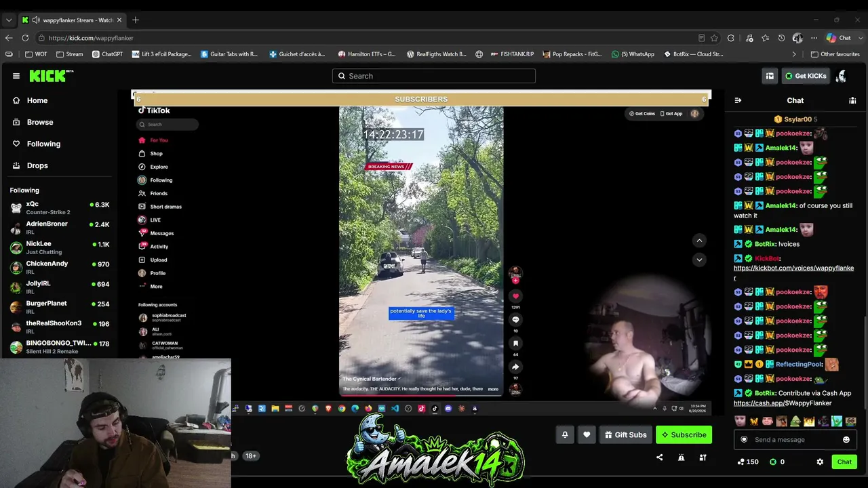Add this page to favourites star

714,38
